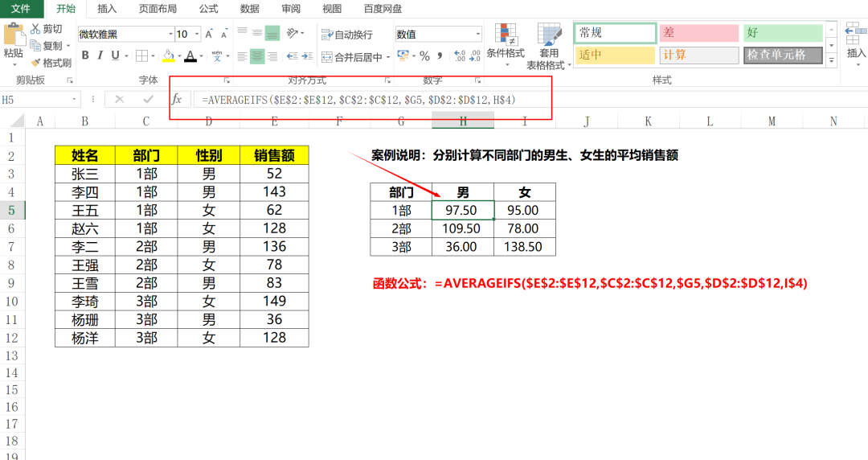Switch to the View (视图) tab
This screenshot has width=868, height=460.
pos(332,9)
